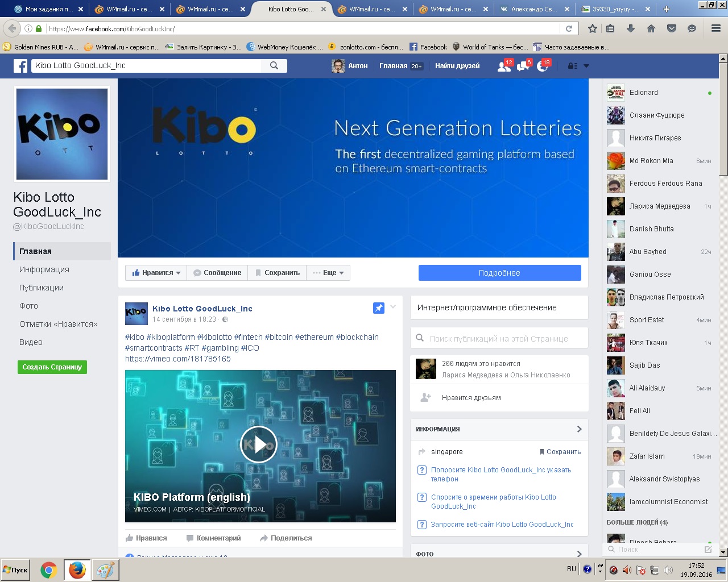Open Google Chrome from the taskbar
The width and height of the screenshot is (728, 582).
[x=49, y=570]
